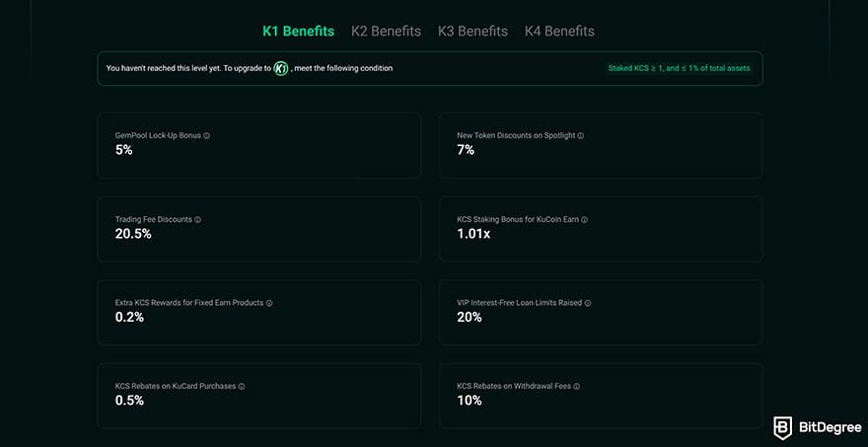Click the 0.5% KuCard rebate value

click(x=129, y=401)
